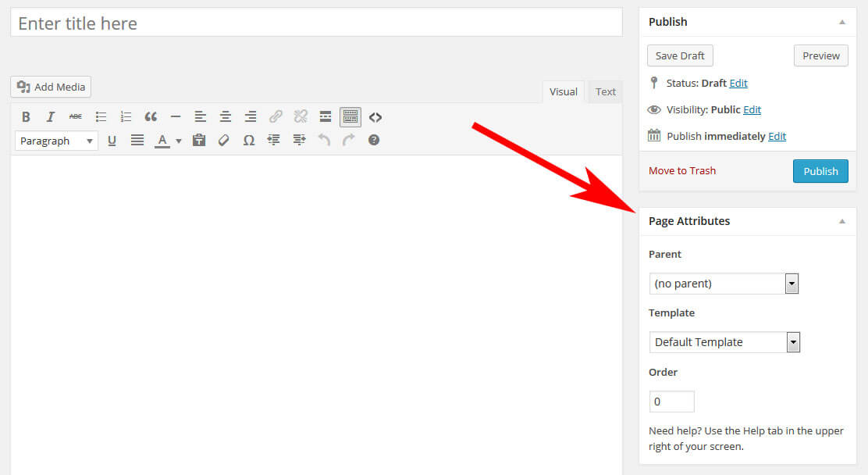This screenshot has width=868, height=475.
Task: Toggle bold formatting in the editor
Action: pyautogui.click(x=26, y=116)
